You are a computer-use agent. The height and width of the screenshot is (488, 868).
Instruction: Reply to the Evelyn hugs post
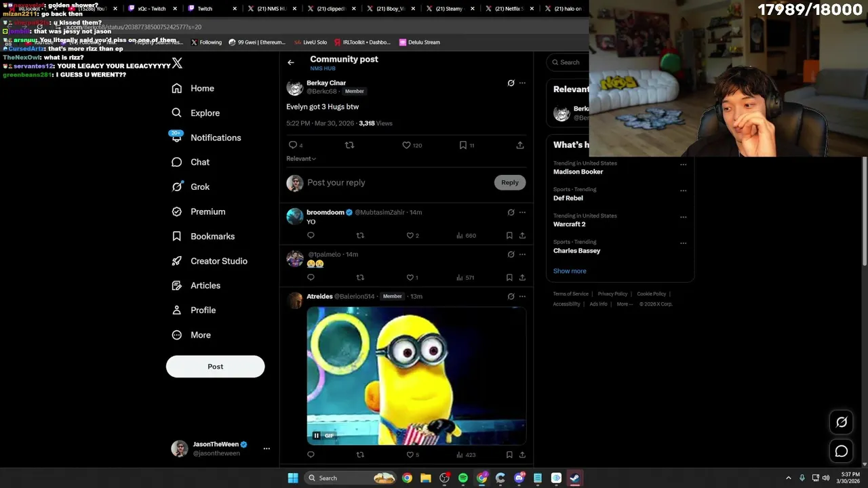point(293,145)
